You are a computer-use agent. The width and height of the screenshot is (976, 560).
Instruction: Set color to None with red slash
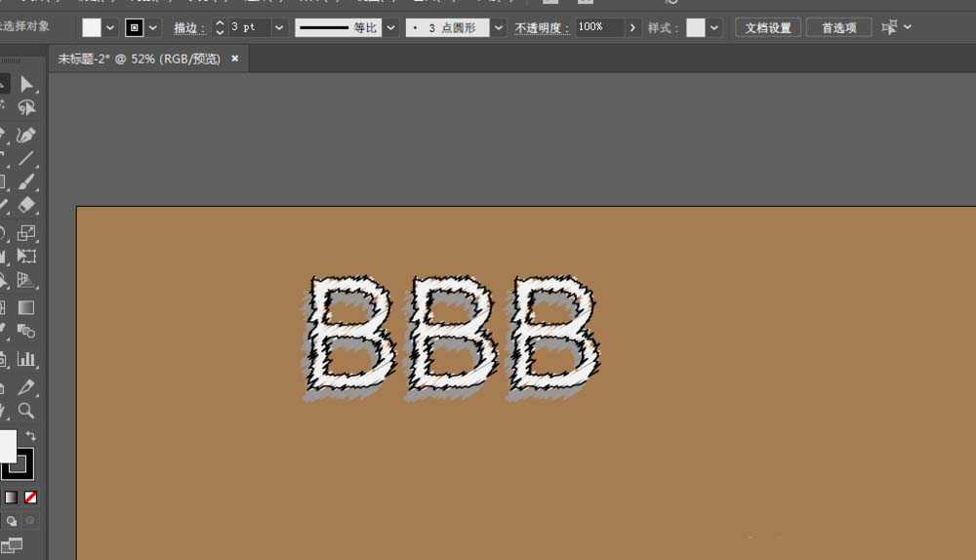tap(31, 498)
